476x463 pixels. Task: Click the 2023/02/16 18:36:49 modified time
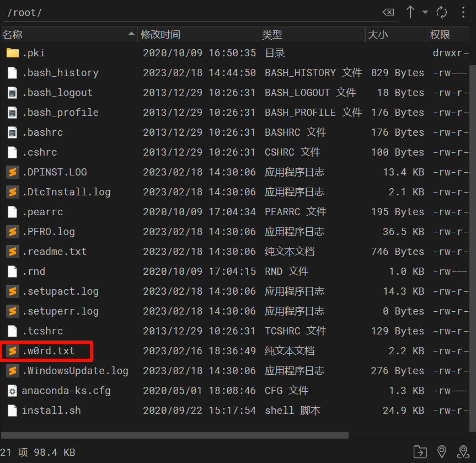pyautogui.click(x=200, y=351)
